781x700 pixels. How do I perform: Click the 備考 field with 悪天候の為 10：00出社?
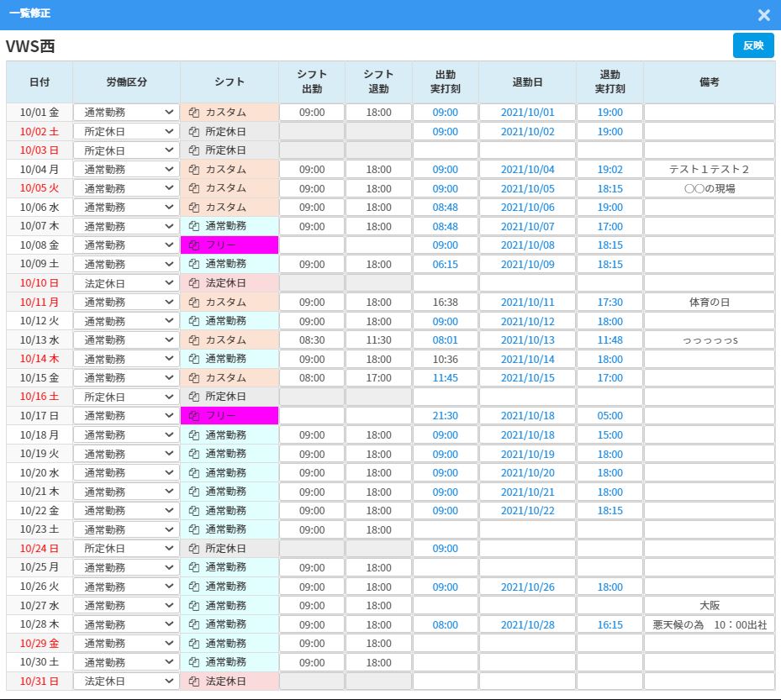pyautogui.click(x=710, y=624)
